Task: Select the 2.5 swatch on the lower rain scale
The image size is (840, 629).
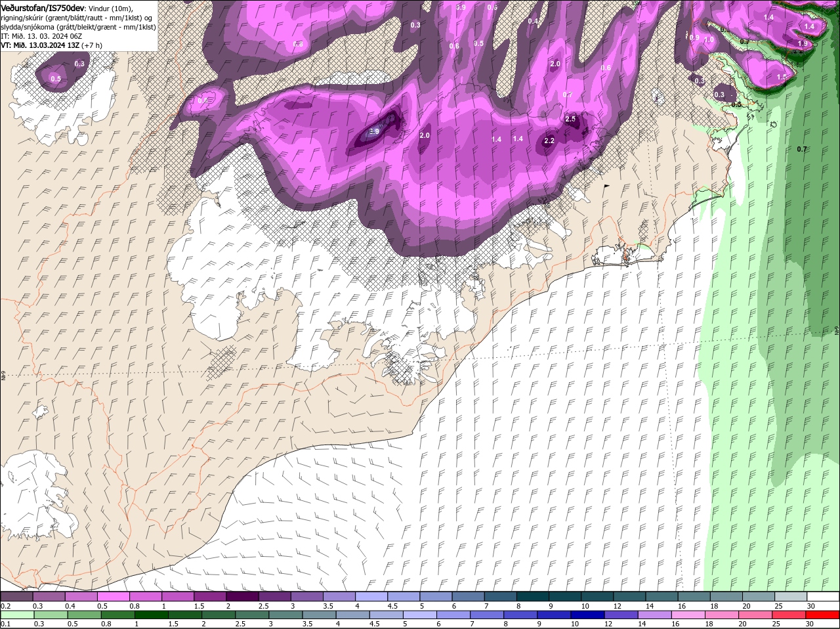Action: click(253, 615)
